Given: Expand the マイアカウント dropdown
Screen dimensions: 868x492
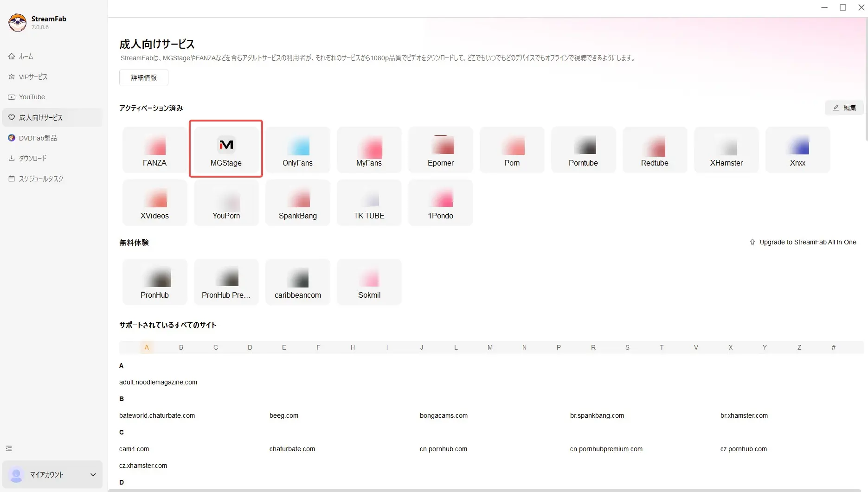Looking at the screenshot, I should click(x=52, y=474).
